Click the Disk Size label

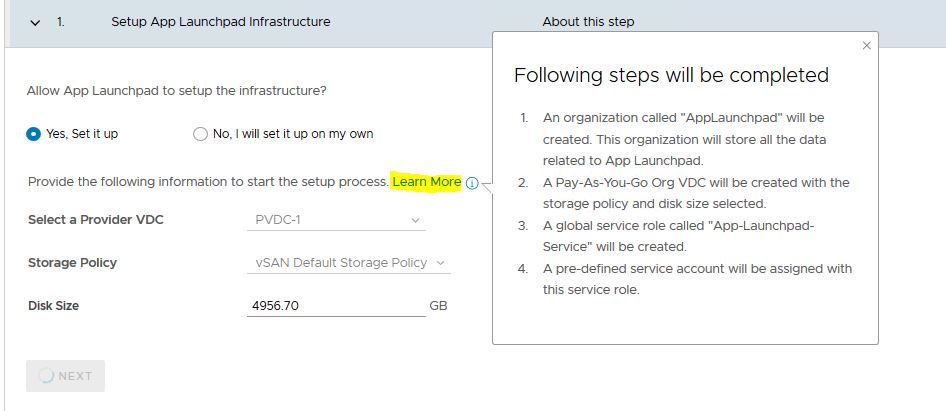tap(53, 305)
